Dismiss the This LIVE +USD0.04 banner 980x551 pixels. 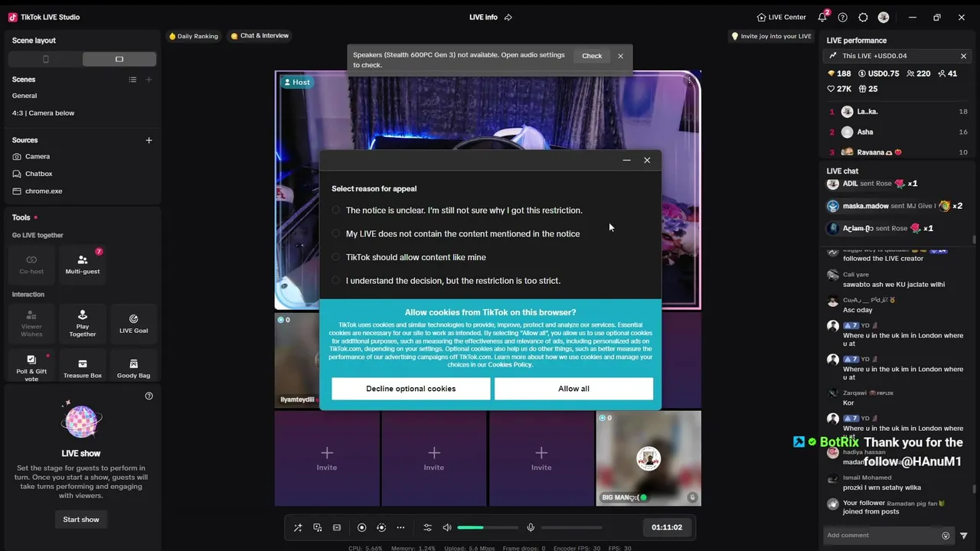pyautogui.click(x=964, y=56)
